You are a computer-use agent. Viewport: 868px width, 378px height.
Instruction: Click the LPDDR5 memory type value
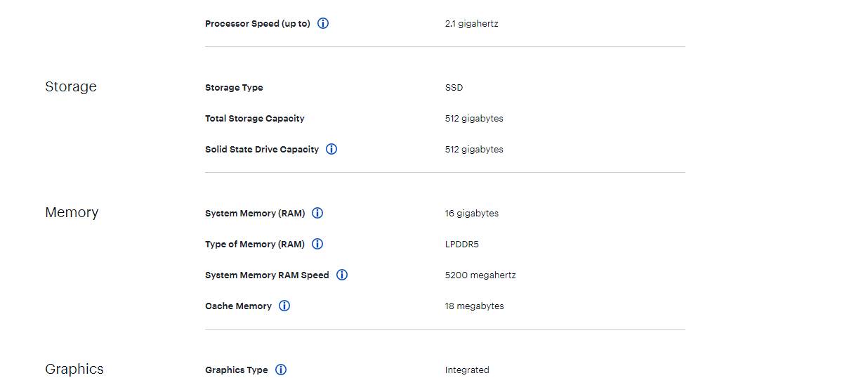462,244
